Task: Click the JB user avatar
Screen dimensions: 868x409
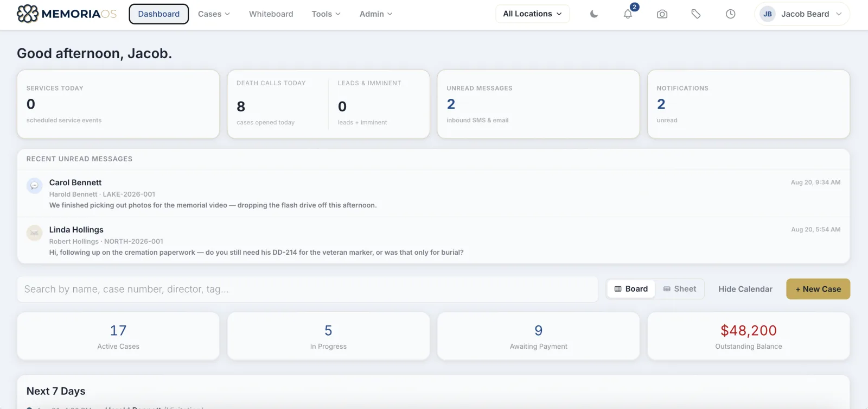Action: pos(768,14)
